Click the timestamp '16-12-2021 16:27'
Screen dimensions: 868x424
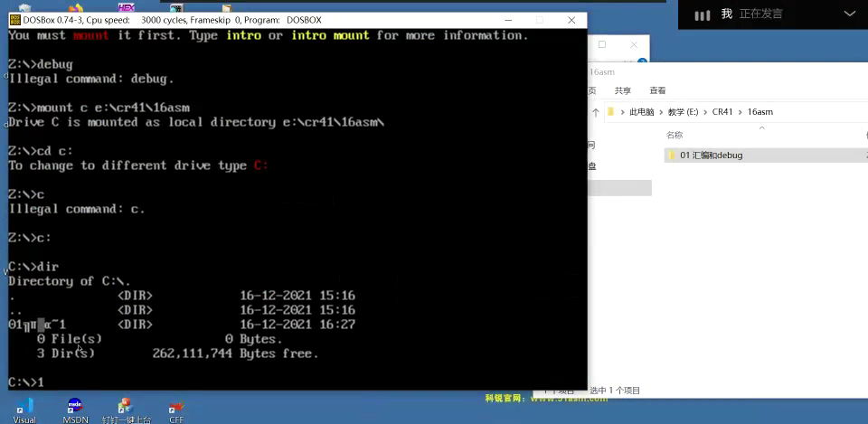tap(297, 325)
